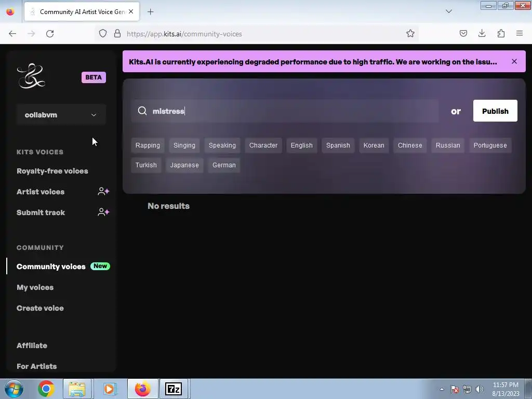The width and height of the screenshot is (532, 399).
Task: Open the media player taskbar icon
Action: (x=109, y=389)
